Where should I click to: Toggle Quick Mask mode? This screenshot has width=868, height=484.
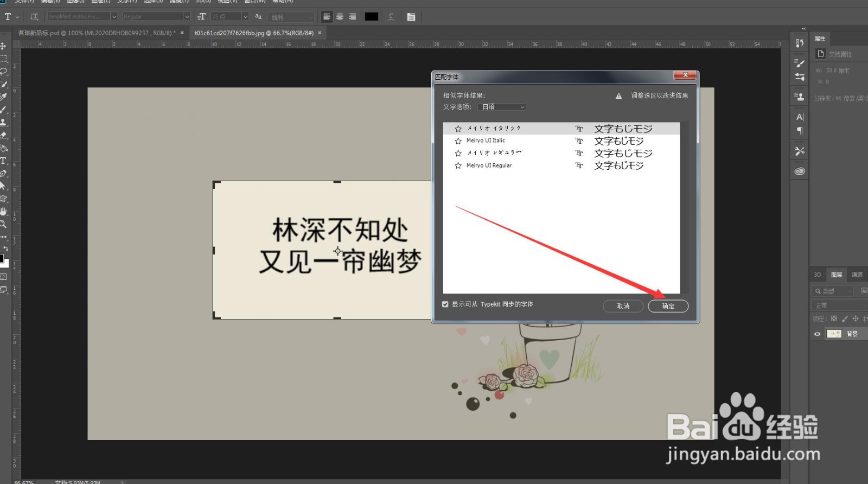pyautogui.click(x=3, y=277)
